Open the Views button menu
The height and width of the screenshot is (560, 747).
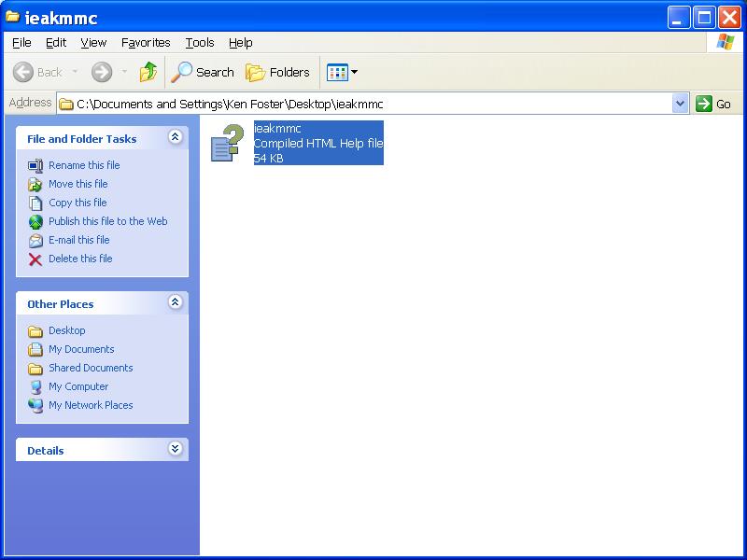(342, 73)
